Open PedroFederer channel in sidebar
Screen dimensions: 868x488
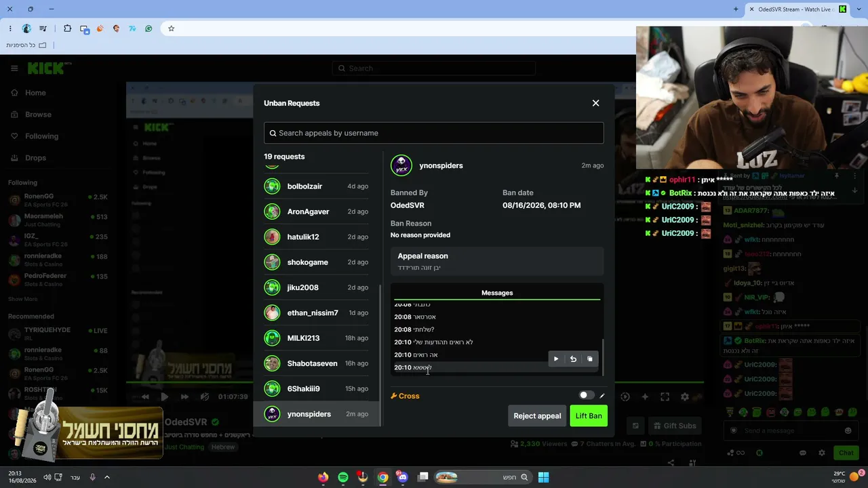pos(58,279)
